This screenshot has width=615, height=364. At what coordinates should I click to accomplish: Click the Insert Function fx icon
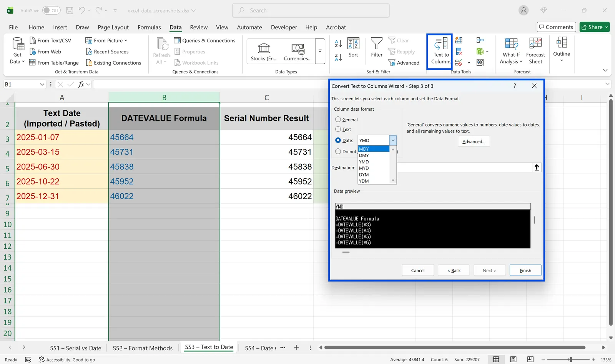[81, 84]
